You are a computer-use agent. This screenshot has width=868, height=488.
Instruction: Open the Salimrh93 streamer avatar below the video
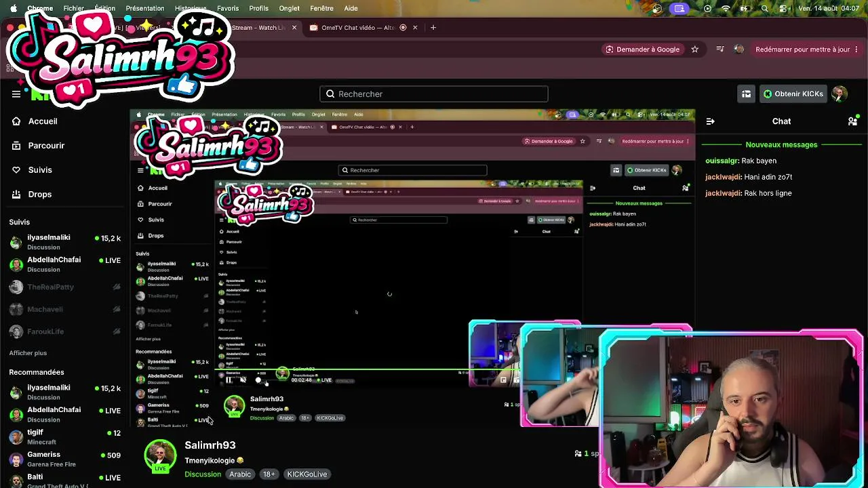coord(160,457)
